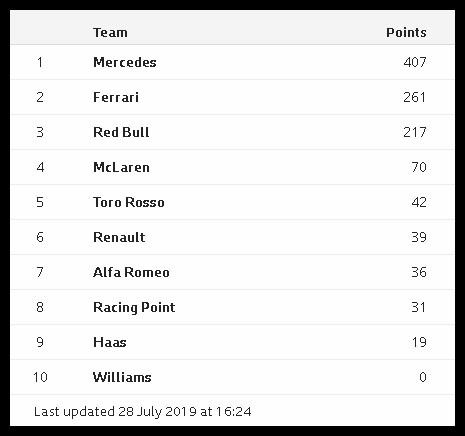Select the Haas team name
The image size is (465, 436).
(x=110, y=342)
